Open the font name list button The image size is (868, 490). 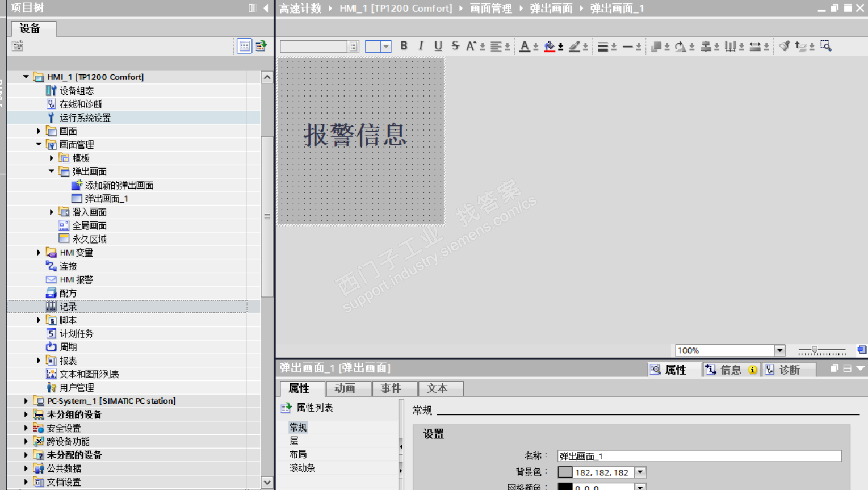[353, 47]
